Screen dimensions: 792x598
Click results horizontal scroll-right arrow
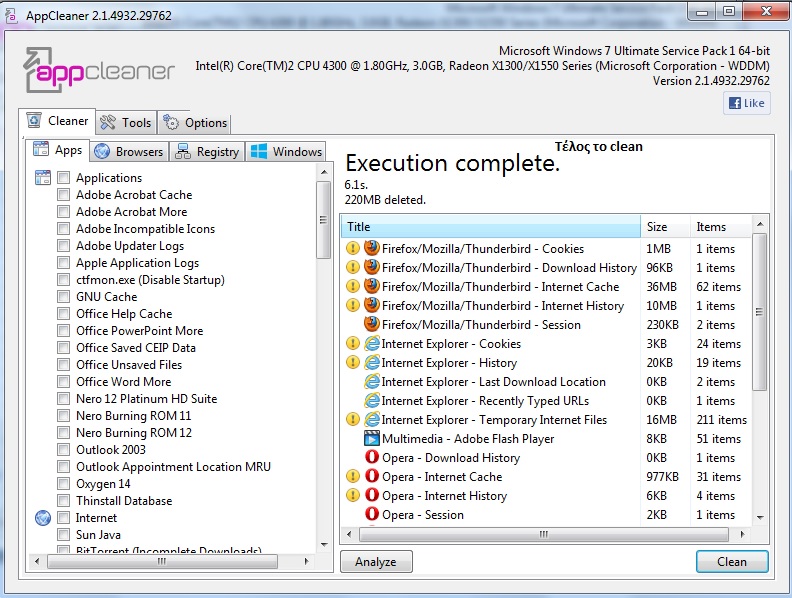click(x=742, y=534)
